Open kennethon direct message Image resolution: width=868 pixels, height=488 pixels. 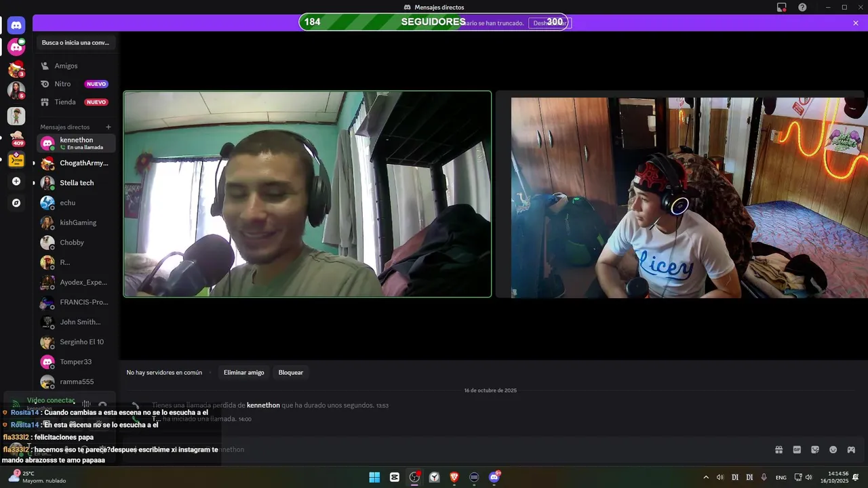coord(76,143)
